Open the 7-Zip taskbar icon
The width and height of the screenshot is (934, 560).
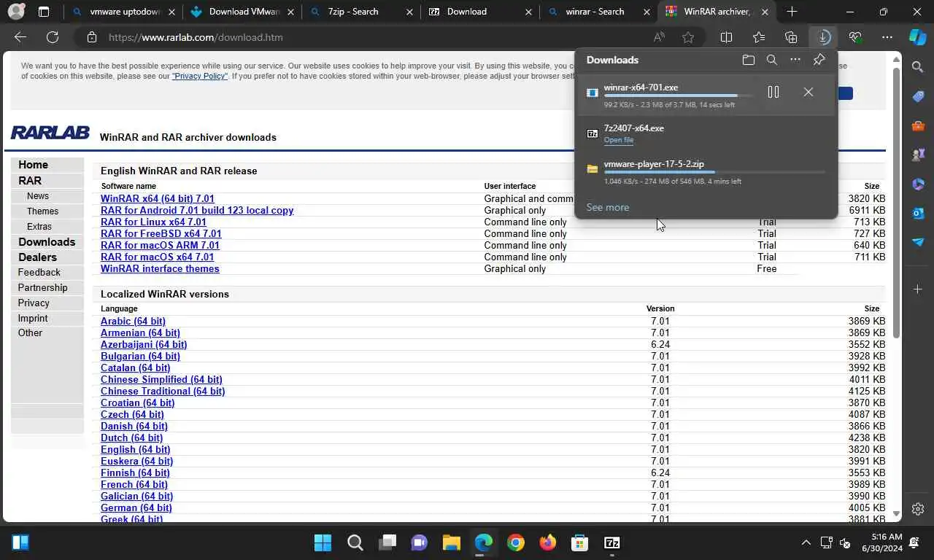(612, 542)
